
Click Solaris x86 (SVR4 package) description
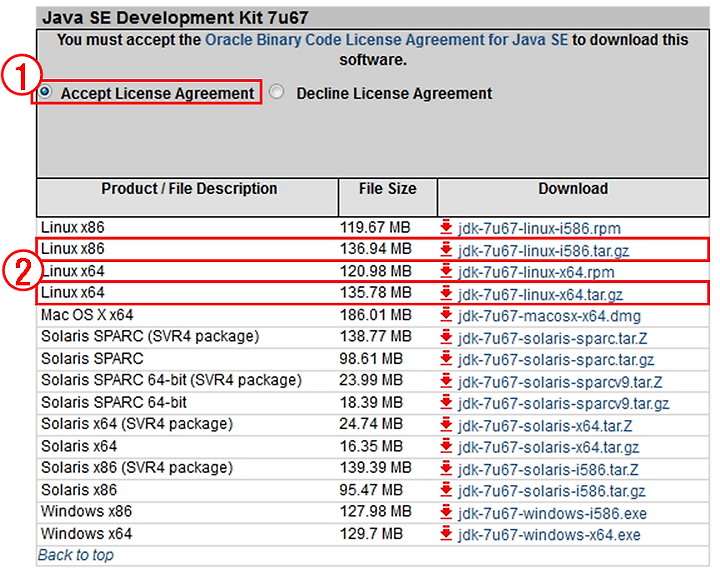coord(137,468)
